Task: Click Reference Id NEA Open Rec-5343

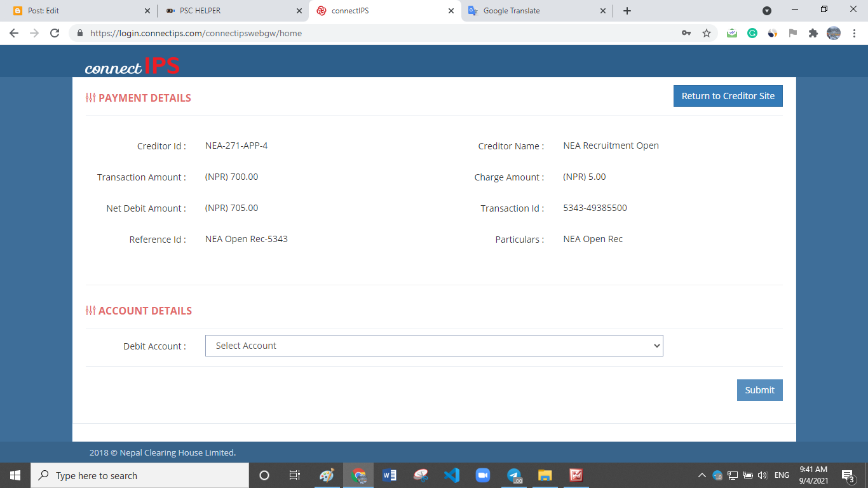Action: coord(247,239)
